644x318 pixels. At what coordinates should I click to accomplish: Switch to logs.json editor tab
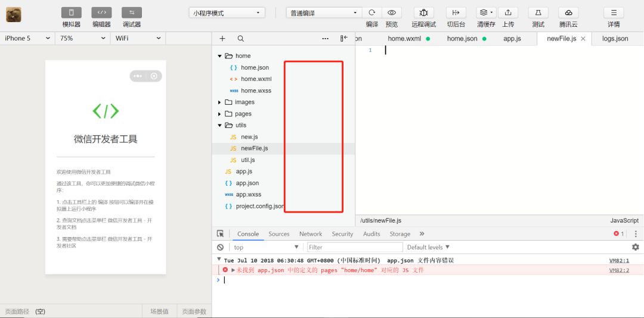[x=615, y=39]
